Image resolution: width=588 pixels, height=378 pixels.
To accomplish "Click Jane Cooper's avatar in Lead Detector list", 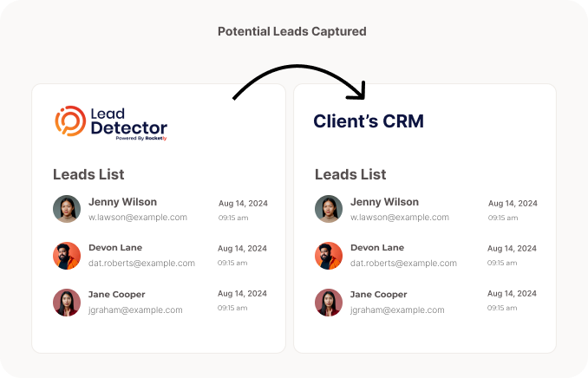I will [x=67, y=303].
